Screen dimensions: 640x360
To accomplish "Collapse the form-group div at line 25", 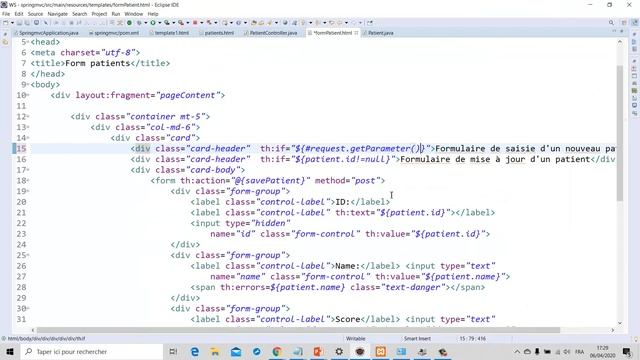I will [28, 255].
